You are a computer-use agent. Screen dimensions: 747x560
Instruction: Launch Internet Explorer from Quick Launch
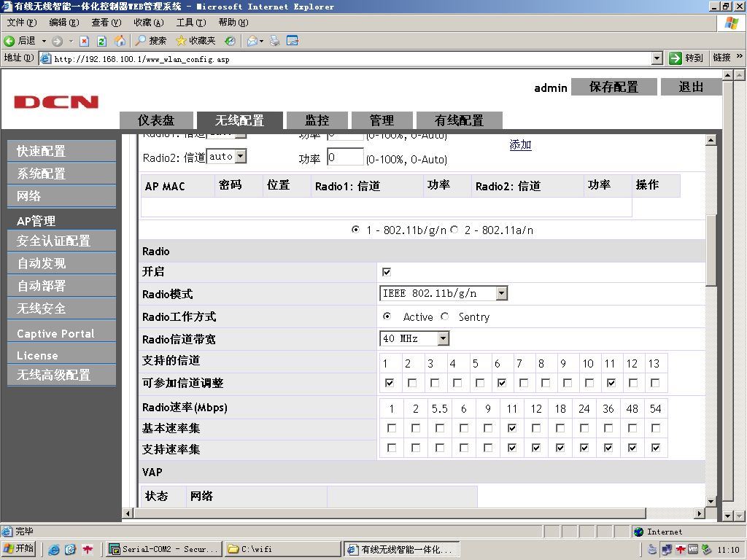pos(54,550)
